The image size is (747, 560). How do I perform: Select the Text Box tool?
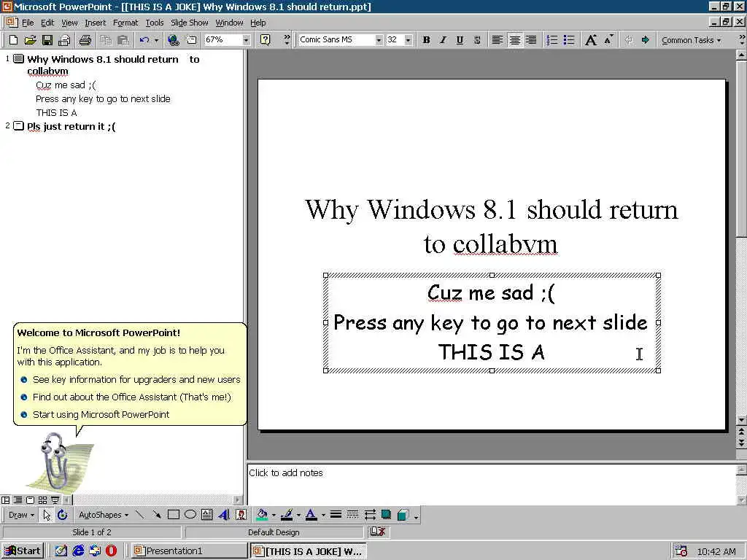click(206, 515)
